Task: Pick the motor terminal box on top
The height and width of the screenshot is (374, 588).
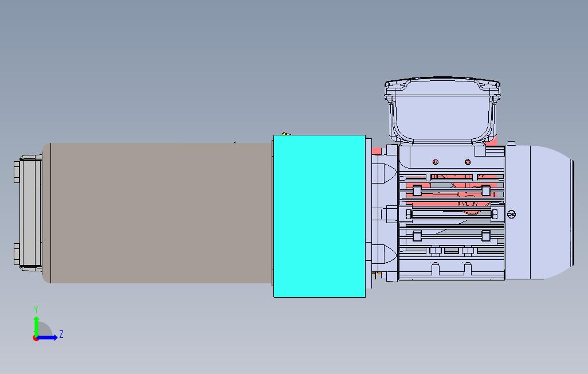Action: pos(442,110)
